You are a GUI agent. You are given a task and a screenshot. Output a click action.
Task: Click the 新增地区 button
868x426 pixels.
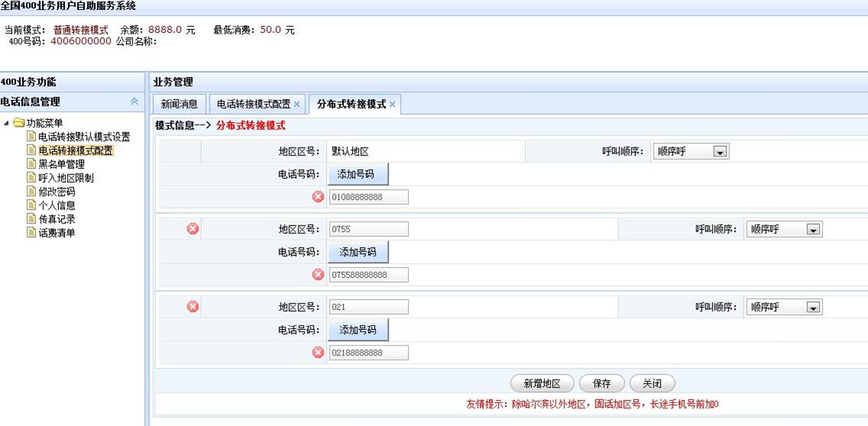click(x=542, y=384)
